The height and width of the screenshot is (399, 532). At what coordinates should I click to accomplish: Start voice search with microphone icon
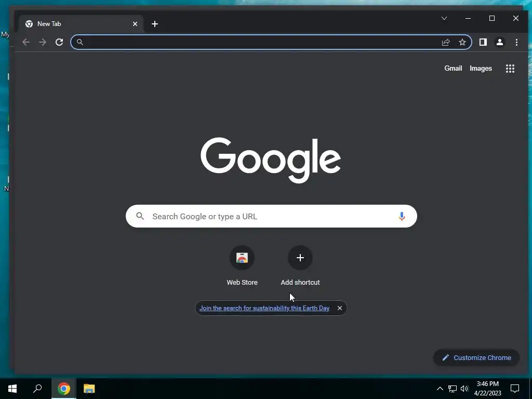(402, 216)
